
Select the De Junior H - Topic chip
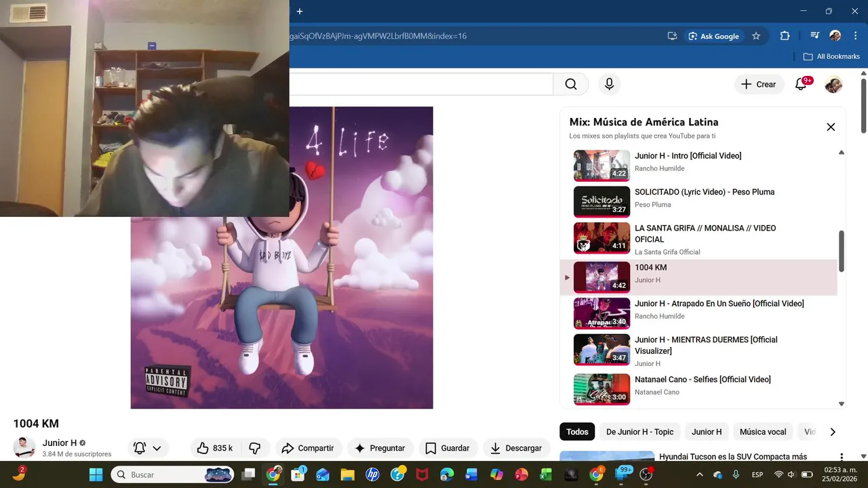pos(639,432)
